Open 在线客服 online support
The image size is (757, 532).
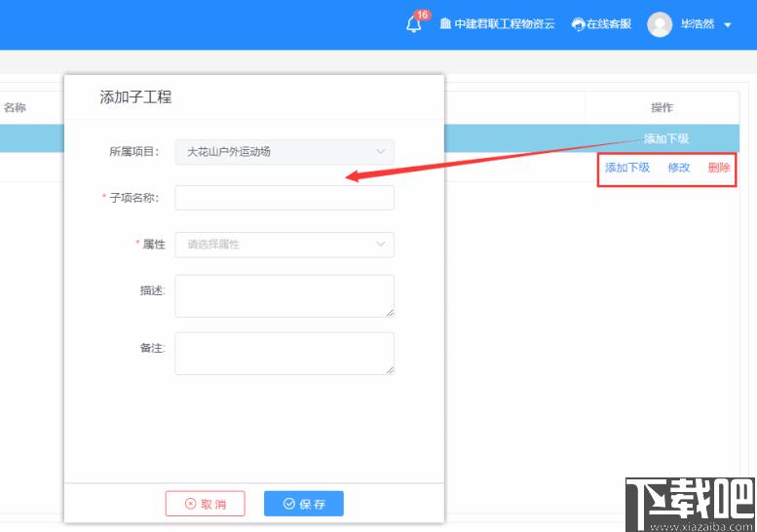coord(601,23)
